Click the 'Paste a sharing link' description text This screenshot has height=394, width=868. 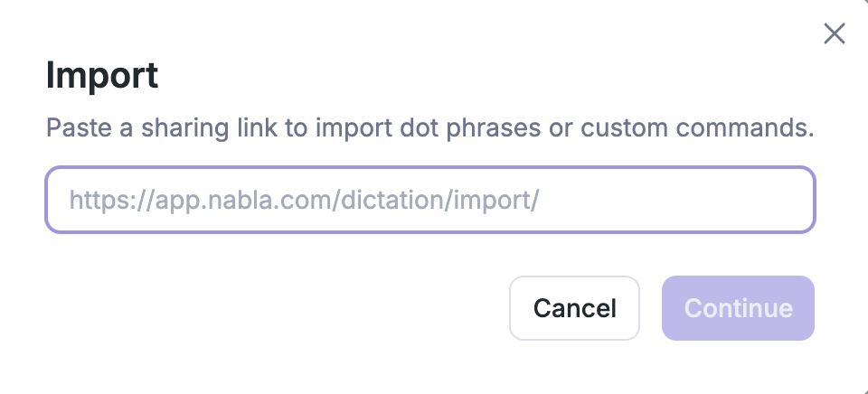pos(430,127)
